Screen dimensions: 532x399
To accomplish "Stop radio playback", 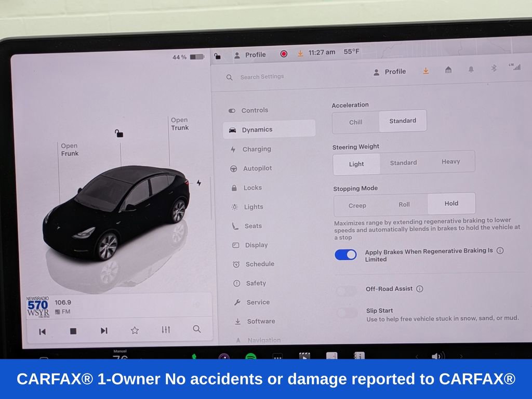I will click(x=73, y=331).
